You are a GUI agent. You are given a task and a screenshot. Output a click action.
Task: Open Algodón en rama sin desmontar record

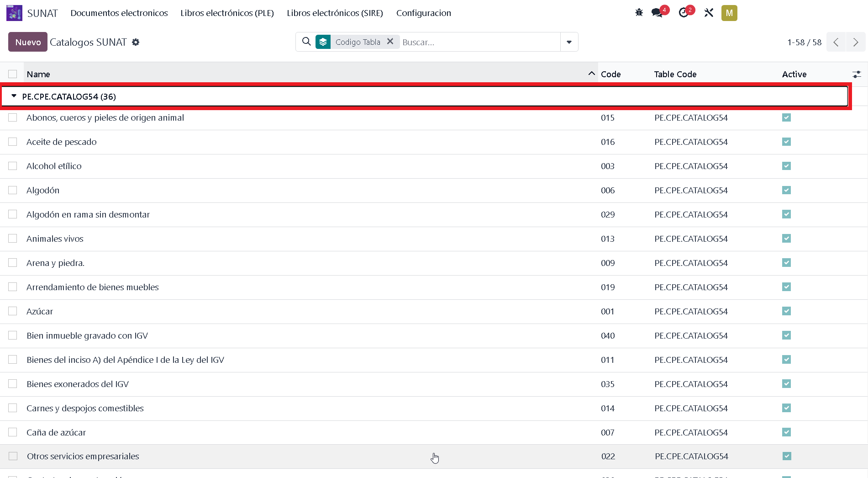point(88,214)
